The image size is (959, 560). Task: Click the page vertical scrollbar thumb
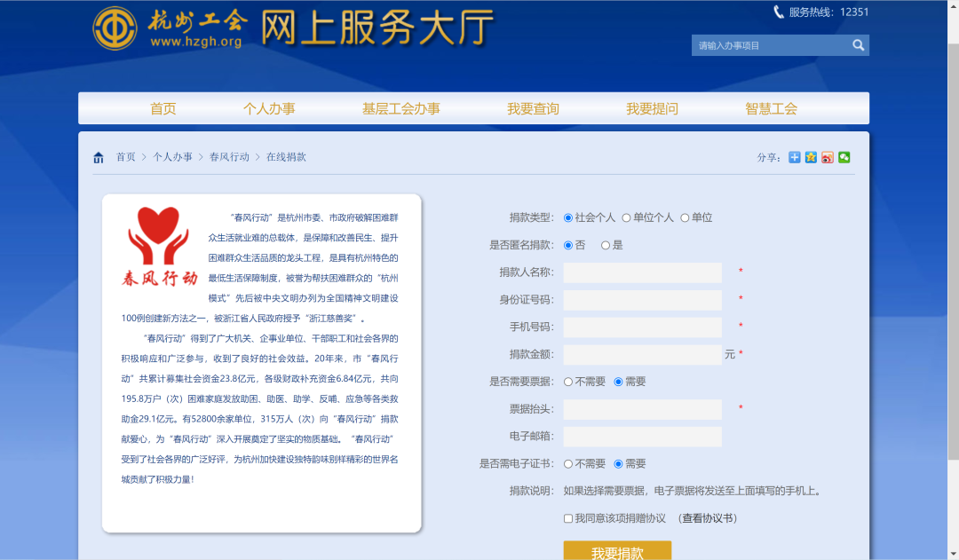click(x=954, y=252)
